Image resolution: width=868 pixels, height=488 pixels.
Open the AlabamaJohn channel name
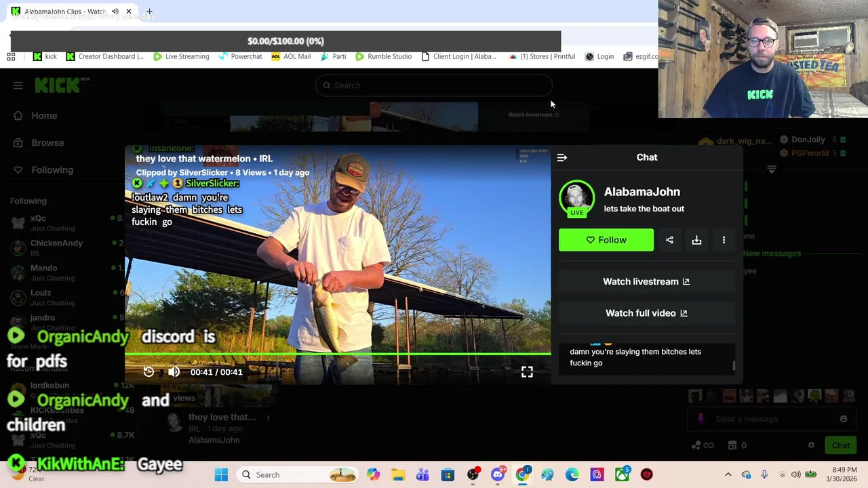pyautogui.click(x=642, y=192)
